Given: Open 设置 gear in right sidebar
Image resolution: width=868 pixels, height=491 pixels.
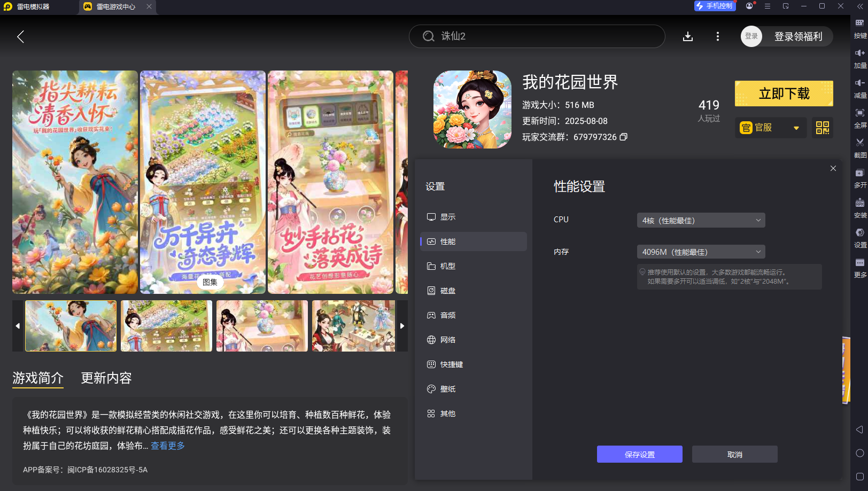Looking at the screenshot, I should click(x=860, y=238).
